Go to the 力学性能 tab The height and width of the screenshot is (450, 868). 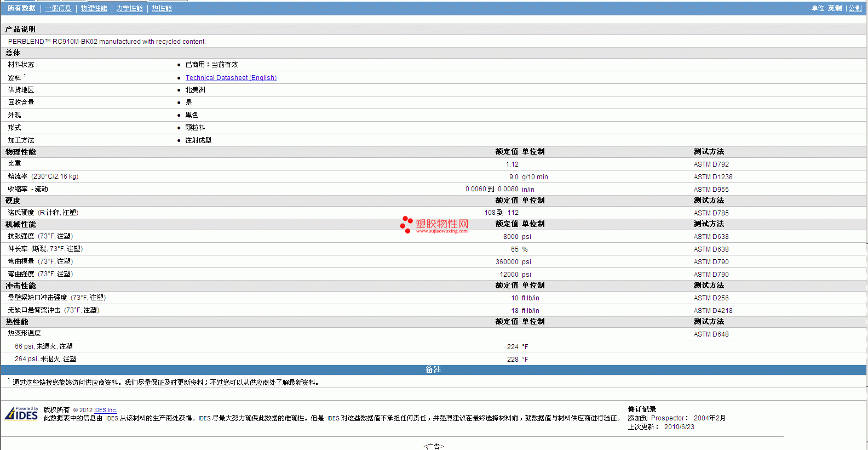[x=129, y=8]
